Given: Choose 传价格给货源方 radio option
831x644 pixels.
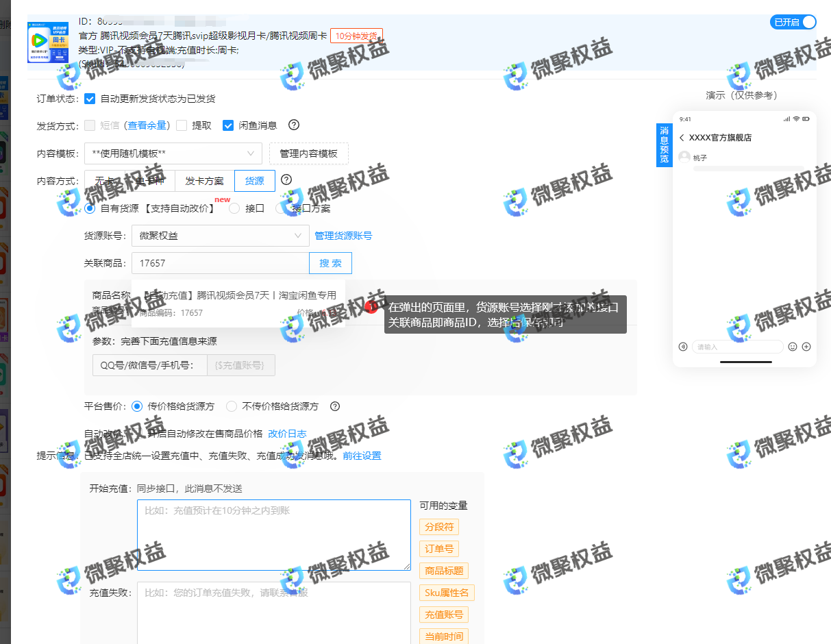Looking at the screenshot, I should pyautogui.click(x=137, y=406).
